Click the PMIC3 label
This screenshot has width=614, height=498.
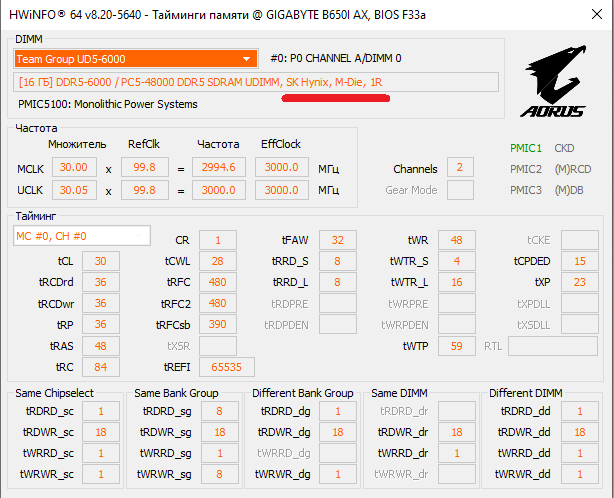pyautogui.click(x=526, y=190)
